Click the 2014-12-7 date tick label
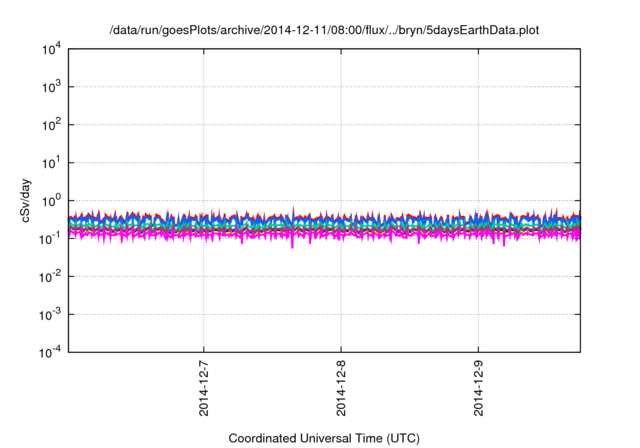The image size is (640, 448). click(204, 388)
